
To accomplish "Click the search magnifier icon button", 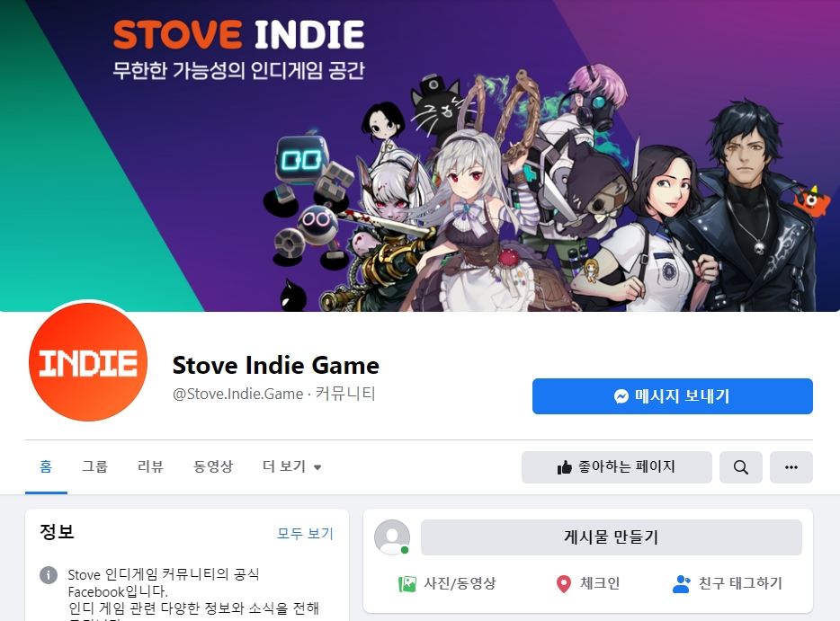I will pos(740,467).
